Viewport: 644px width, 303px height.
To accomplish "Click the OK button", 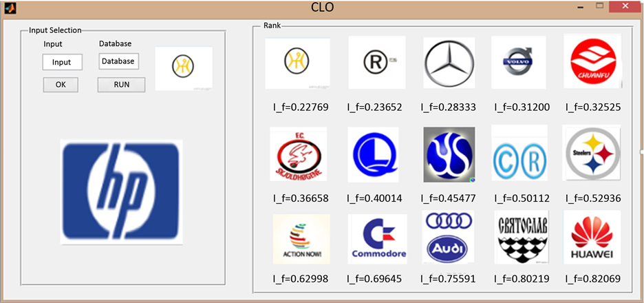I will [61, 85].
